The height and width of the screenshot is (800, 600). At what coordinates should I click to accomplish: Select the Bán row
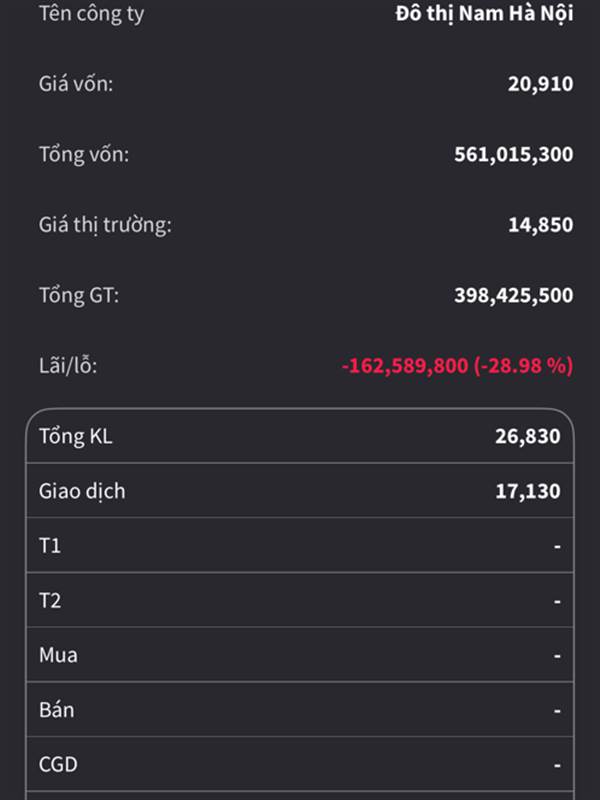click(x=300, y=711)
